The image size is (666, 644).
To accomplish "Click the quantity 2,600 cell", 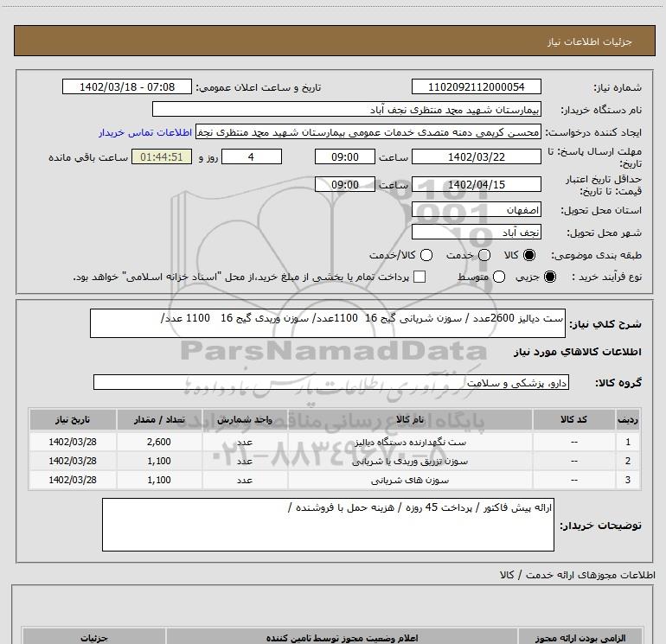I will (159, 442).
